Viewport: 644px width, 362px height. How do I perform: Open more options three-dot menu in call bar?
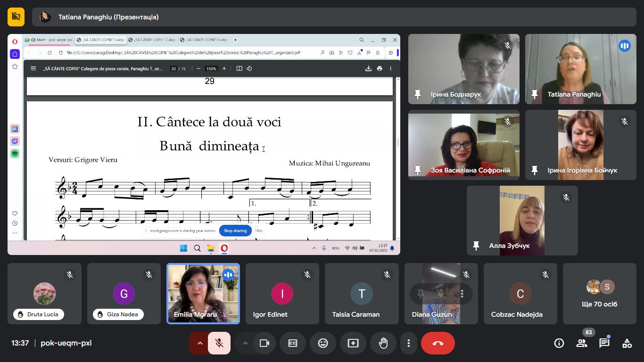tap(409, 343)
